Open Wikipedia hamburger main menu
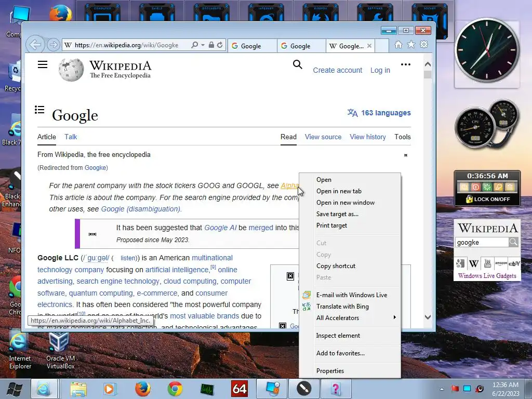This screenshot has height=399, width=532. coord(43,64)
